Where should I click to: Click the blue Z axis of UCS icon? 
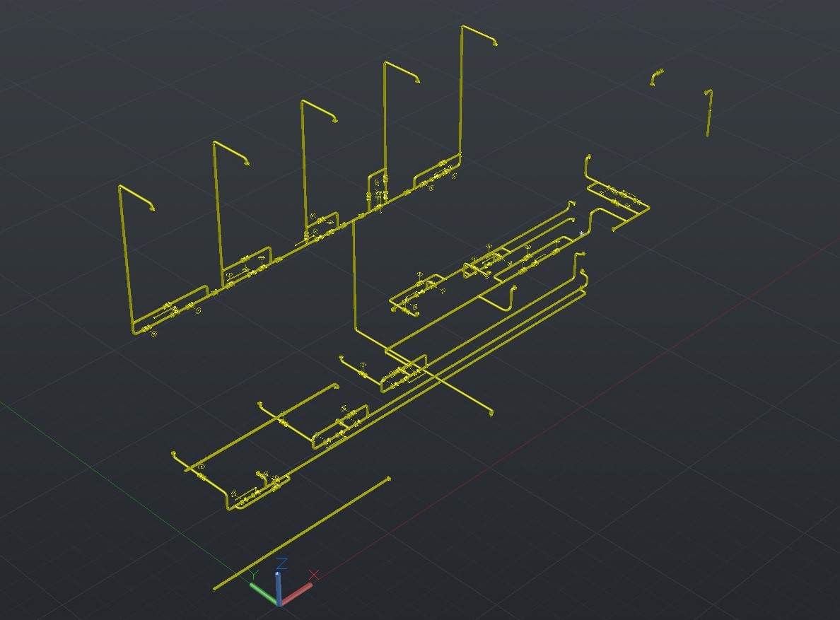point(279,588)
